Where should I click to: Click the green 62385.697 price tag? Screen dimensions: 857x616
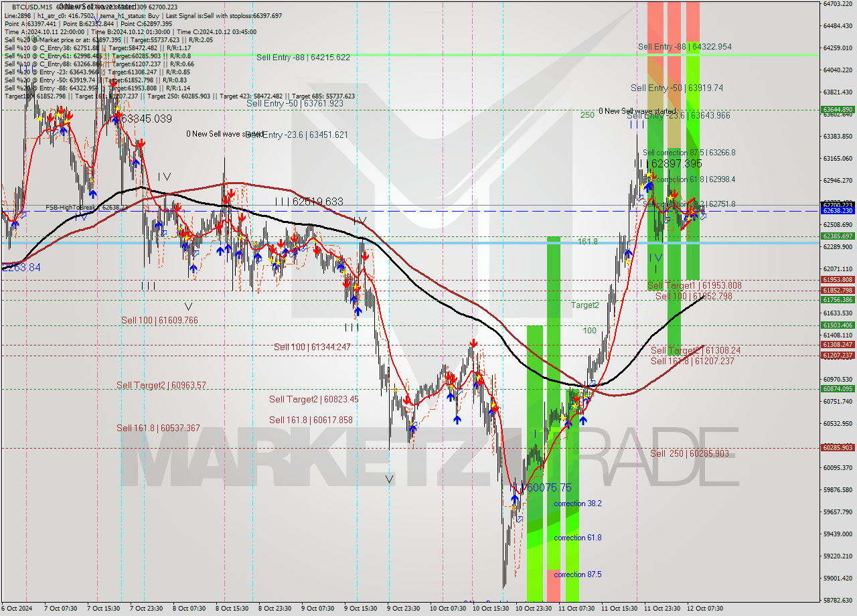coord(838,236)
